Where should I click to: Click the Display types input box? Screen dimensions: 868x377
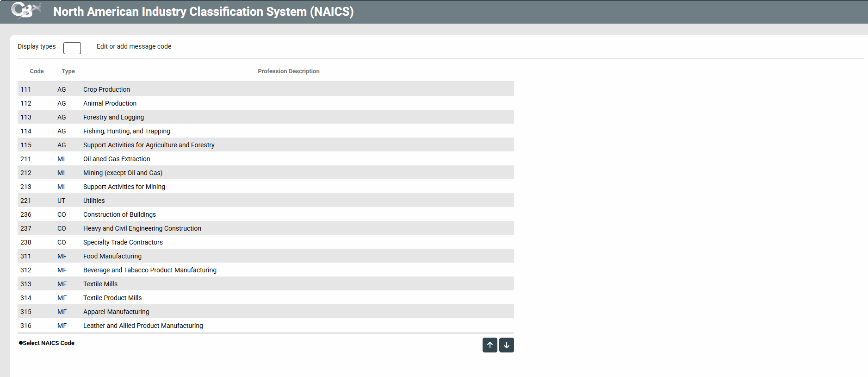point(72,48)
